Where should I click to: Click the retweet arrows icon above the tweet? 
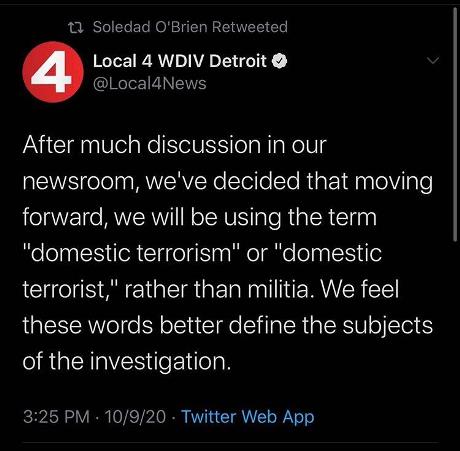coord(75,27)
